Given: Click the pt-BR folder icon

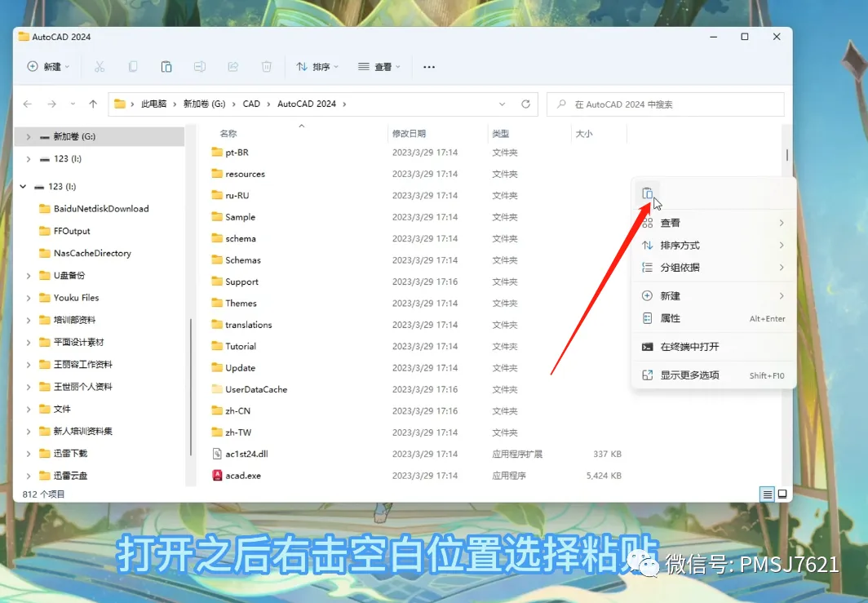Looking at the screenshot, I should pos(217,152).
